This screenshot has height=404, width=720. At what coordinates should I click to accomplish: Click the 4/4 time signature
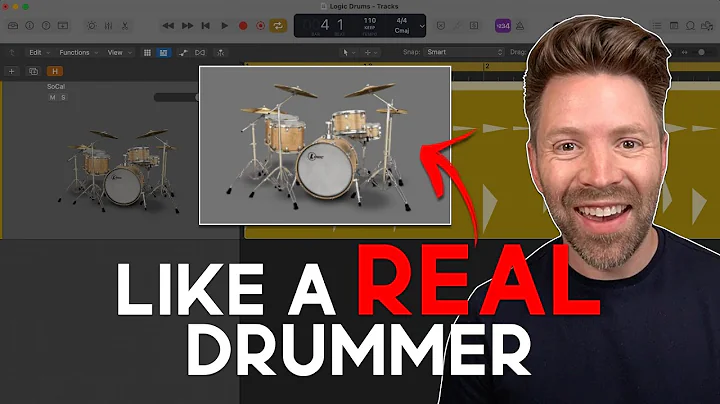tap(402, 21)
